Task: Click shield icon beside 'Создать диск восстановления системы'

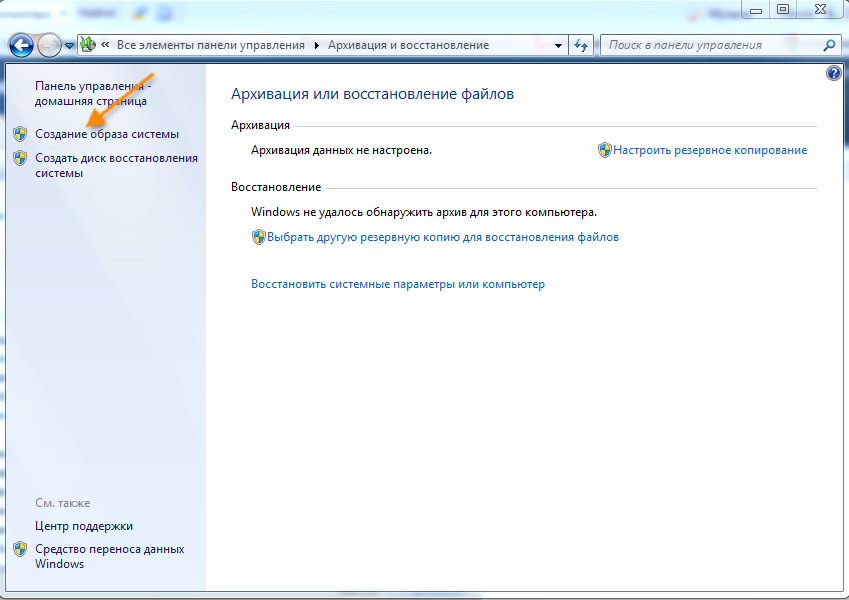Action: (20, 158)
